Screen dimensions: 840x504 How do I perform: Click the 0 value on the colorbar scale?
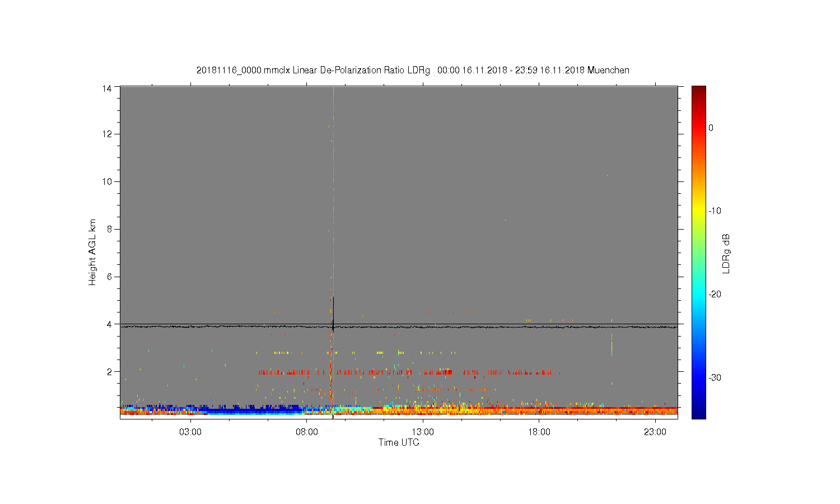pyautogui.click(x=711, y=128)
